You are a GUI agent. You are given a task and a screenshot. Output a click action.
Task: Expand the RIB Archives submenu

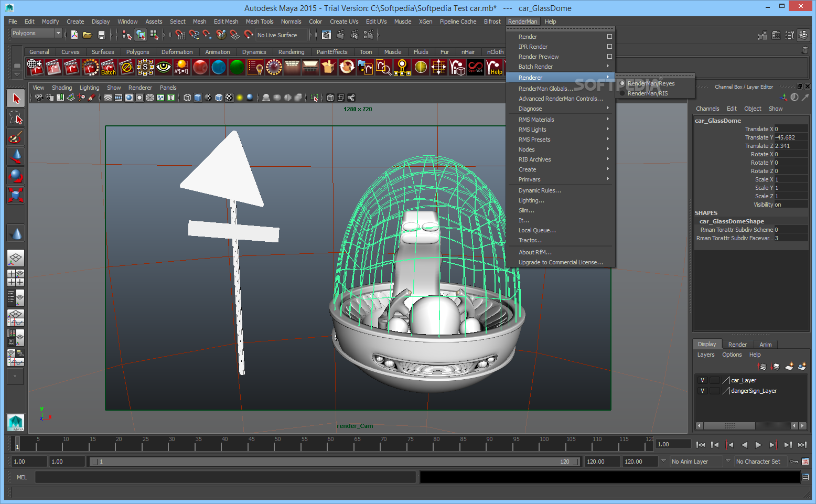coord(560,159)
